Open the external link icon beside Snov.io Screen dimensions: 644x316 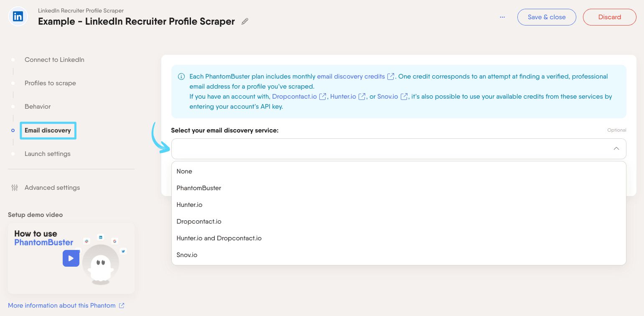tap(404, 97)
